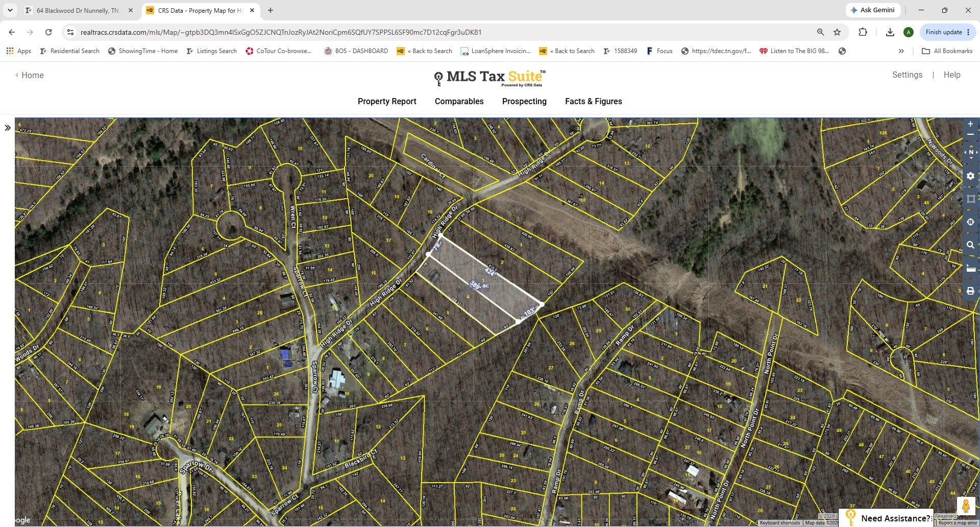Print the property map
Screen dimensions: 980x527
[x=970, y=291]
